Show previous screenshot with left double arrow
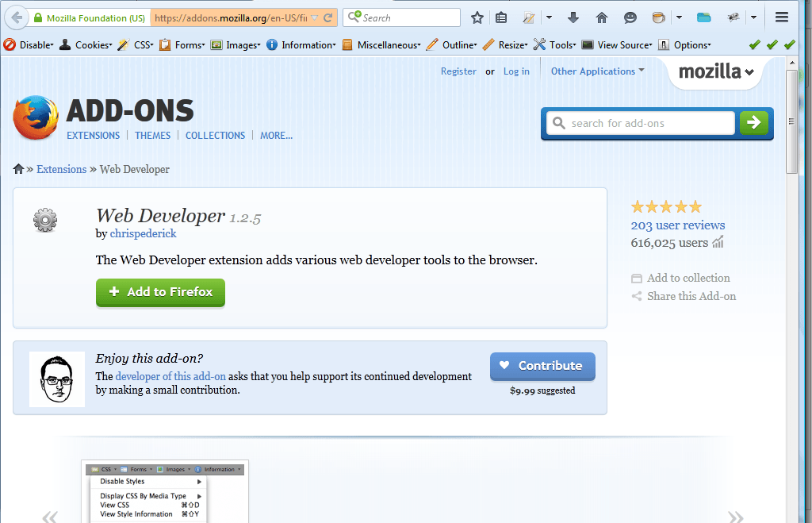Image resolution: width=812 pixels, height=523 pixels. [x=50, y=517]
